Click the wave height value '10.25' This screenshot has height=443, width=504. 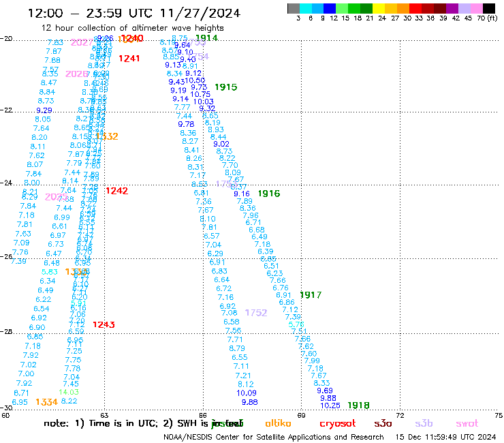tap(330, 406)
